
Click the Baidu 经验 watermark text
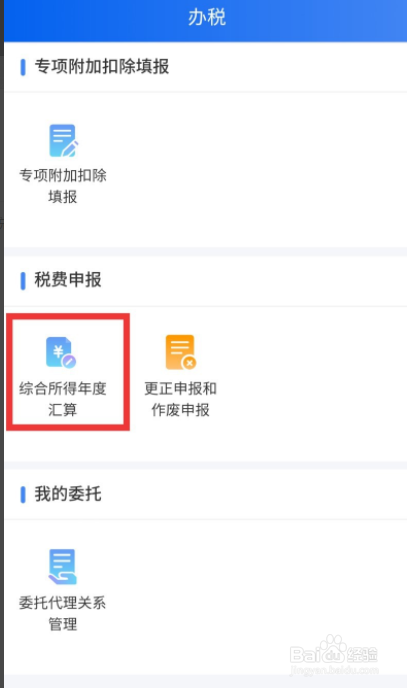(x=362, y=655)
